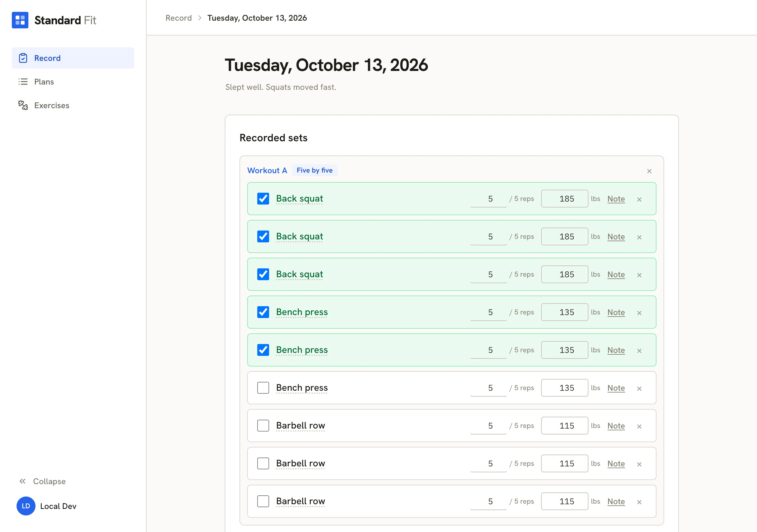Open the Local Dev user avatar
The image size is (757, 532).
click(26, 506)
